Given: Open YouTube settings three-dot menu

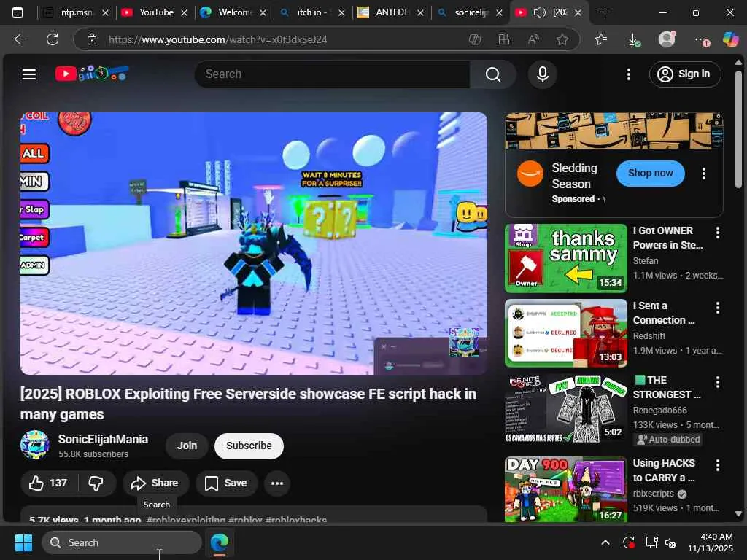Looking at the screenshot, I should 628,74.
